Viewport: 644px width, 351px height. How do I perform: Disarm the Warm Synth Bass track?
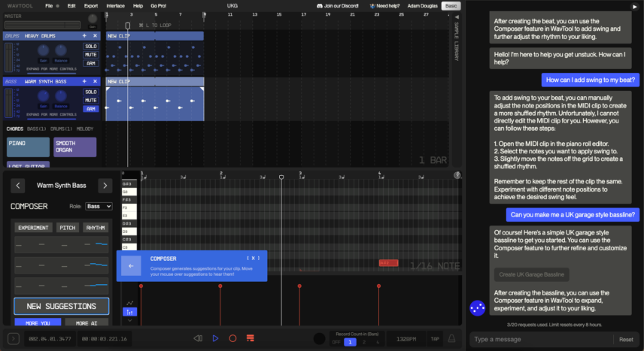[91, 109]
